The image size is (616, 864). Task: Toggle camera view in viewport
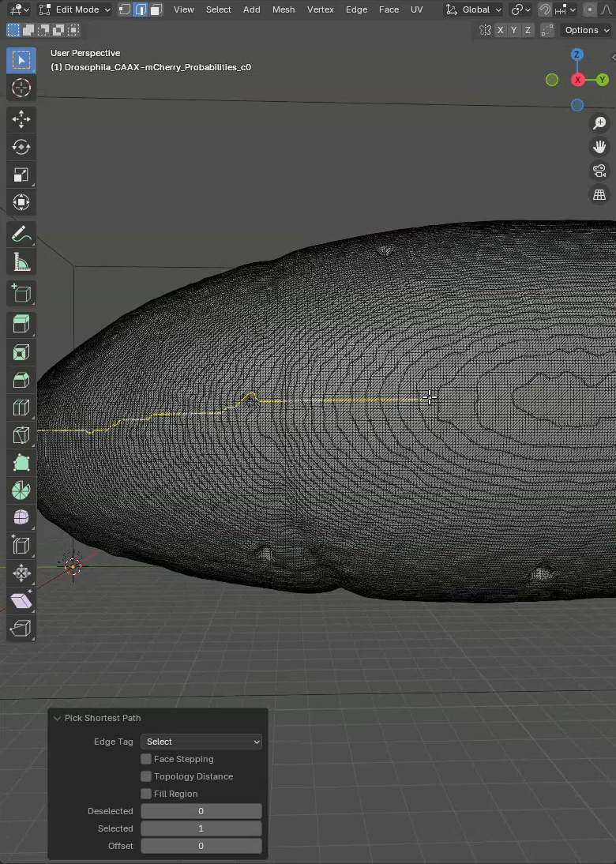599,171
